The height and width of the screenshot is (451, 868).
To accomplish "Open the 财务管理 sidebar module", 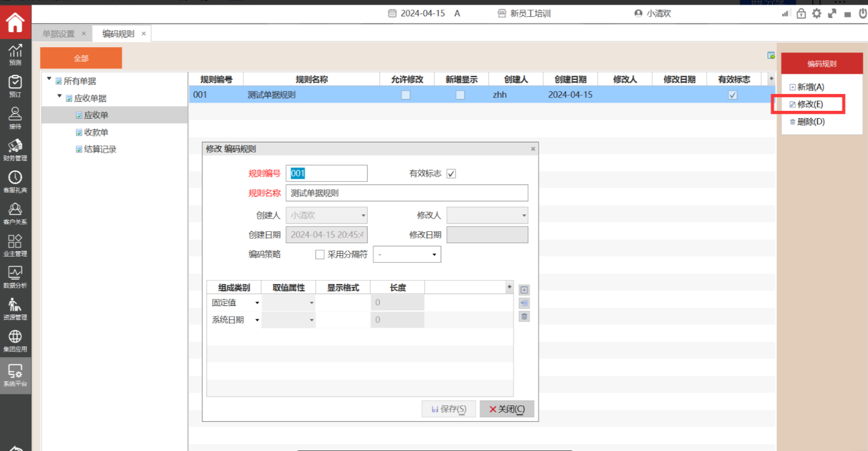I will coord(15,150).
